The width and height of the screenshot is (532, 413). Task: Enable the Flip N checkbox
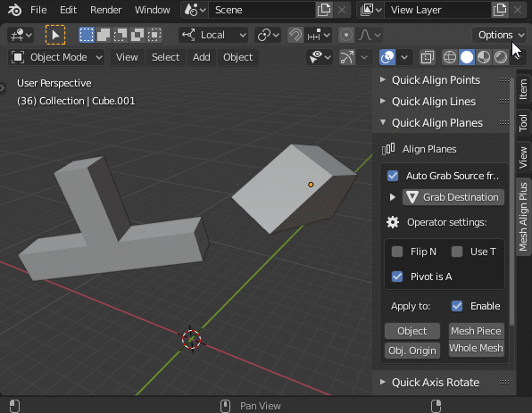[397, 252]
